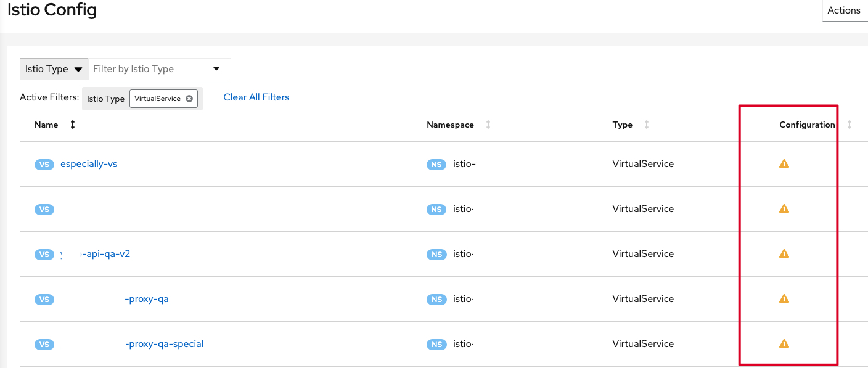Click warning icon for especially-vs row
This screenshot has width=868, height=368.
point(784,164)
